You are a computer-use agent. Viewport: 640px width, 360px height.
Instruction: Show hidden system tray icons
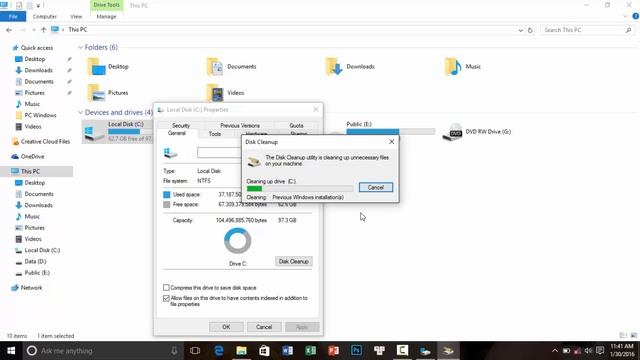(554, 351)
